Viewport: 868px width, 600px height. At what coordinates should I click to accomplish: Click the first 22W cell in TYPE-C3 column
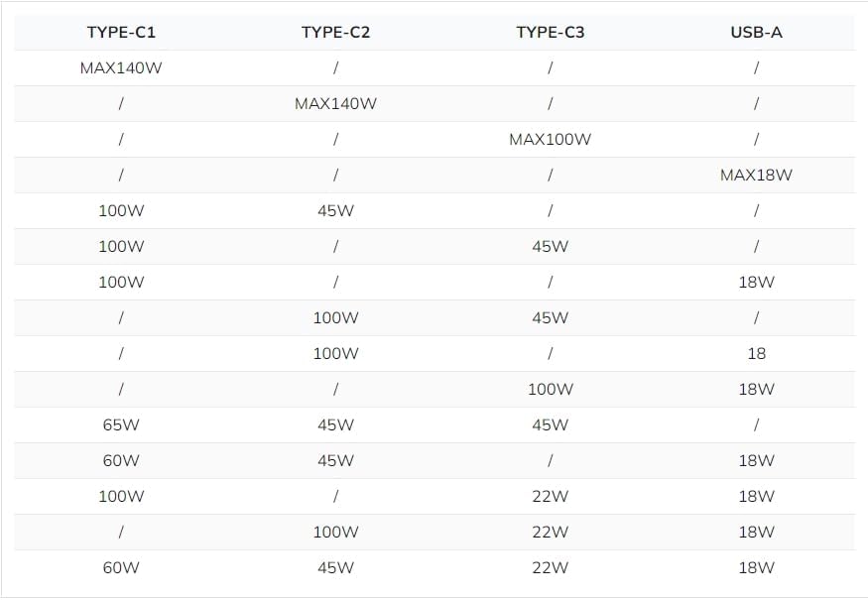click(550, 497)
